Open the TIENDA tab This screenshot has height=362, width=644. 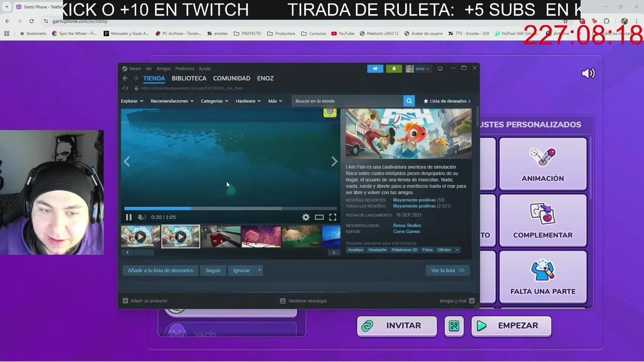click(x=154, y=78)
